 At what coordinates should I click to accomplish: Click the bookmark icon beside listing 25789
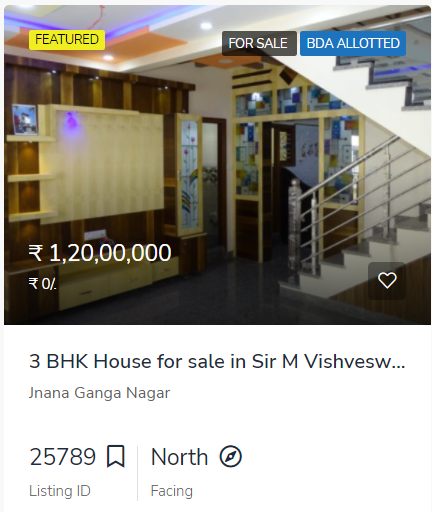(116, 456)
